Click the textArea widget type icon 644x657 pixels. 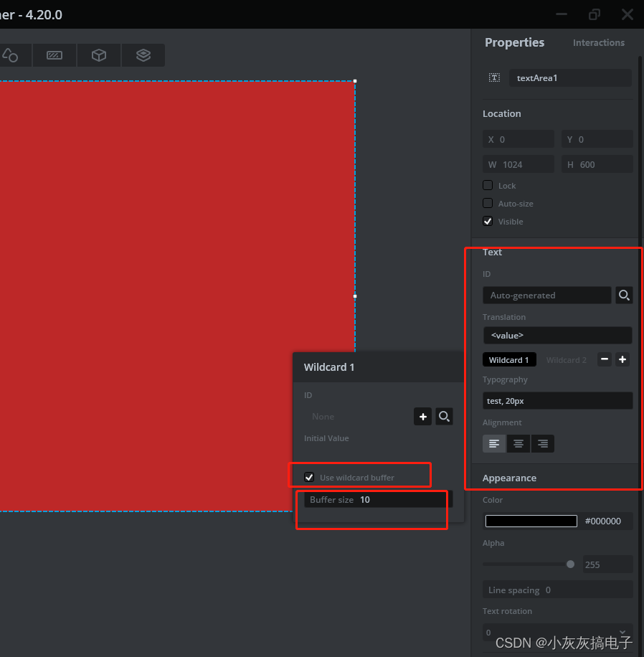(x=494, y=77)
